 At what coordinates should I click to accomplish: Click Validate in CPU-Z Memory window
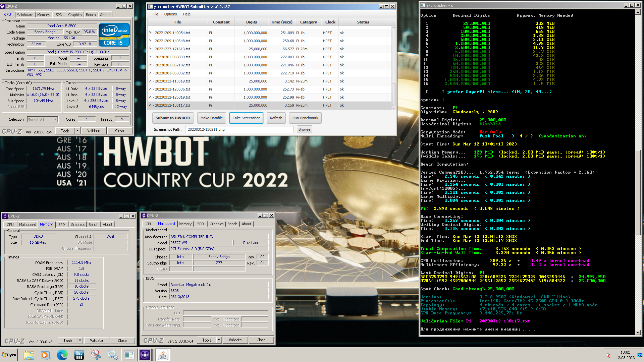96,341
